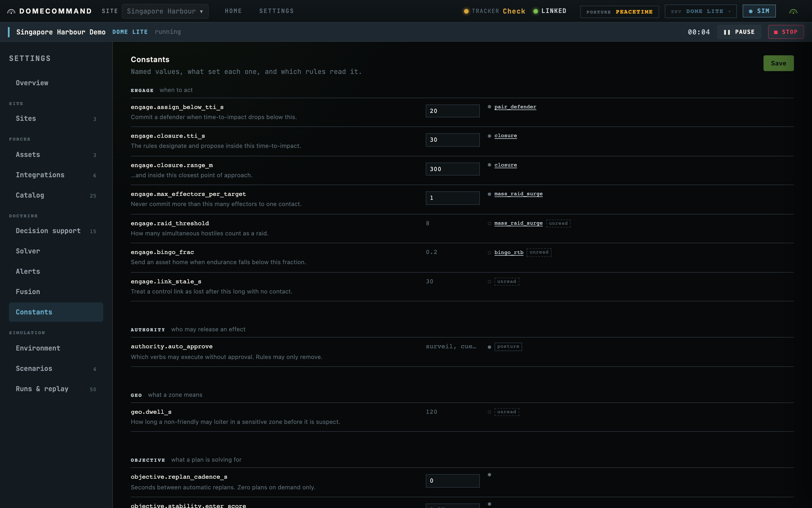
Task: Click the amber tracker status dot
Action: tap(466, 11)
